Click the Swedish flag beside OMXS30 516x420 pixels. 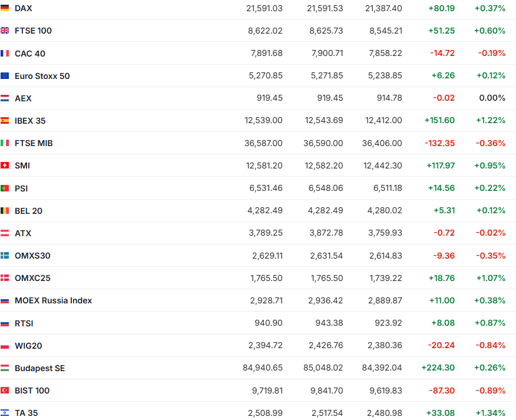pos(5,256)
